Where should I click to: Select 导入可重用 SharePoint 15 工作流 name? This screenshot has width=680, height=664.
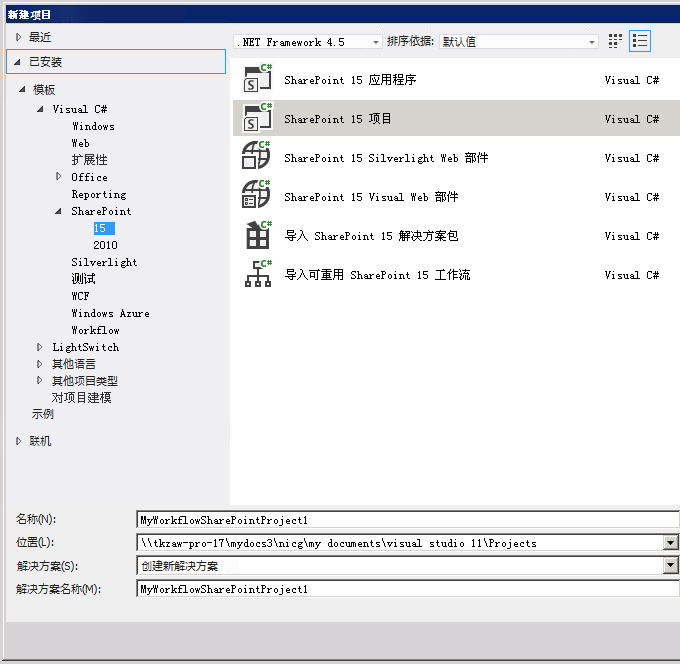pyautogui.click(x=377, y=275)
